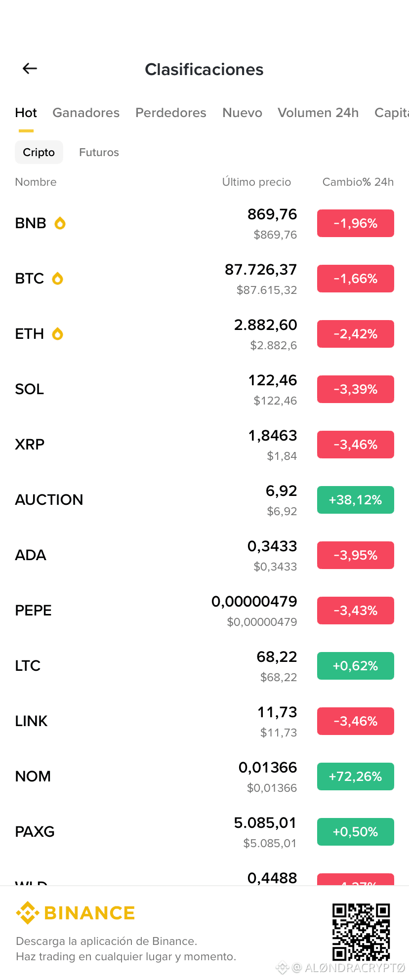This screenshot has height=980, width=409.
Task: Open the Volumen 24h tab
Action: pos(318,113)
